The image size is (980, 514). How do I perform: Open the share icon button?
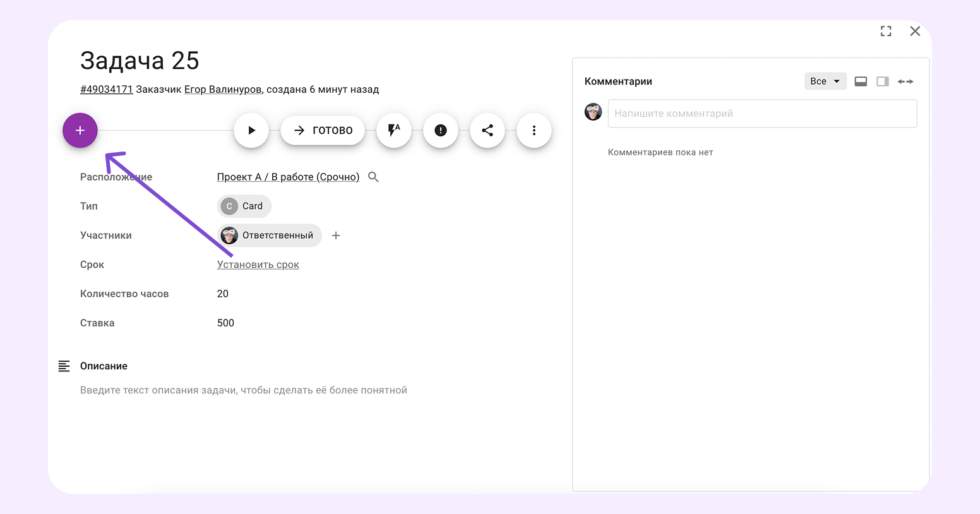click(x=487, y=130)
